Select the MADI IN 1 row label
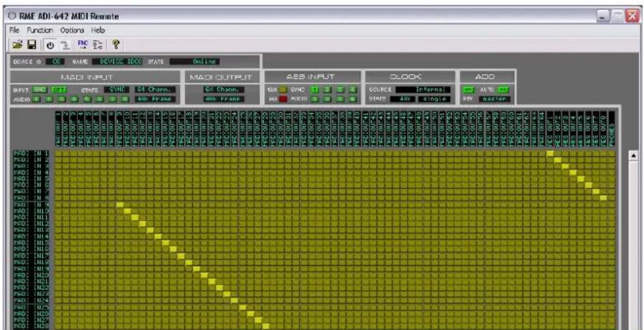This screenshot has height=330, width=644. [x=32, y=153]
